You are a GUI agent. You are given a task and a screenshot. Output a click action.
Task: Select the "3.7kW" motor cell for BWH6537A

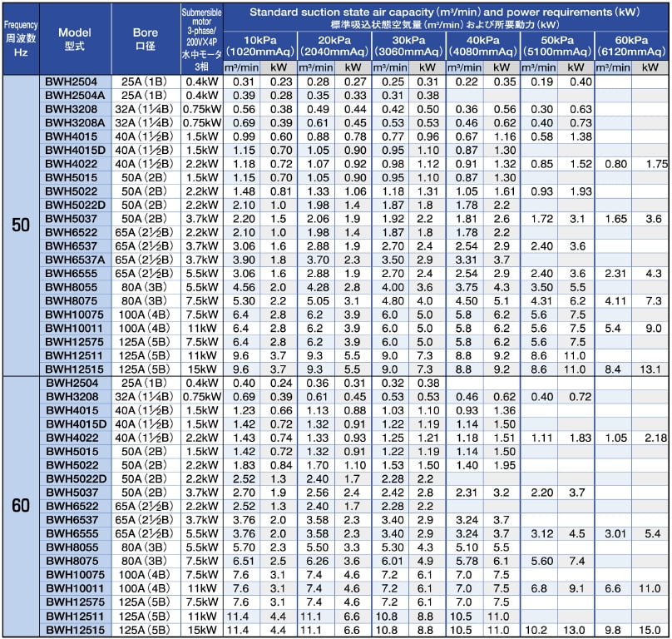[202, 260]
